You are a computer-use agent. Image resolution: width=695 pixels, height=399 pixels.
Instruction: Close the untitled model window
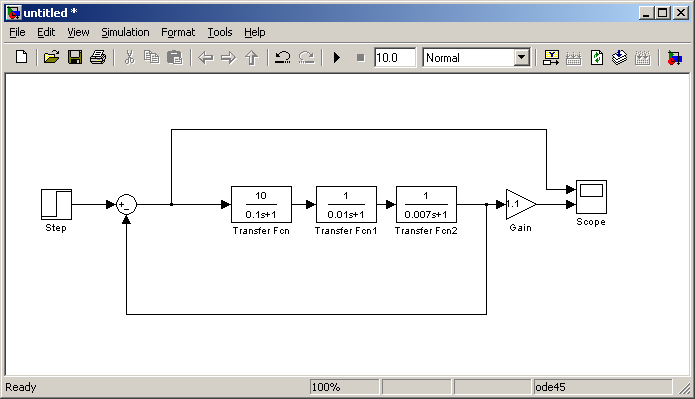click(x=680, y=13)
